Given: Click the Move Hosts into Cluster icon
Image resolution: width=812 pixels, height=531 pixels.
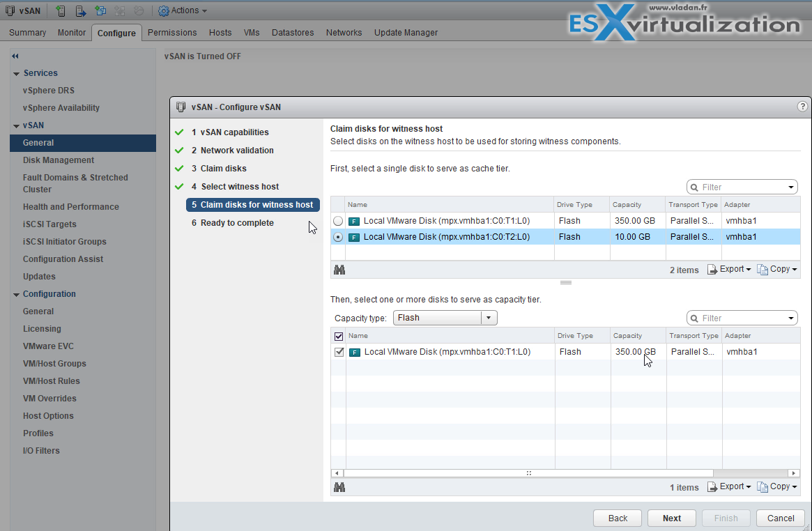Looking at the screenshot, I should click(x=80, y=10).
